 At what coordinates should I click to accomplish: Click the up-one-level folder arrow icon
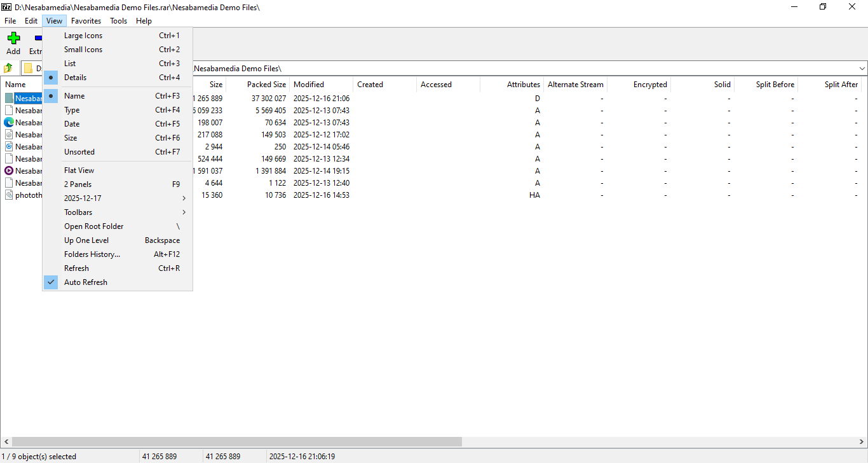point(8,68)
